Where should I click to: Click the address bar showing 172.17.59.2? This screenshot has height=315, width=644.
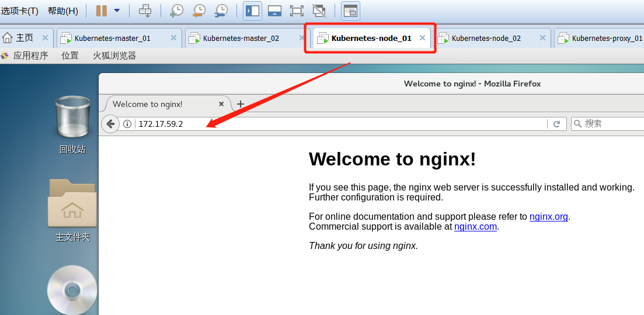339,124
